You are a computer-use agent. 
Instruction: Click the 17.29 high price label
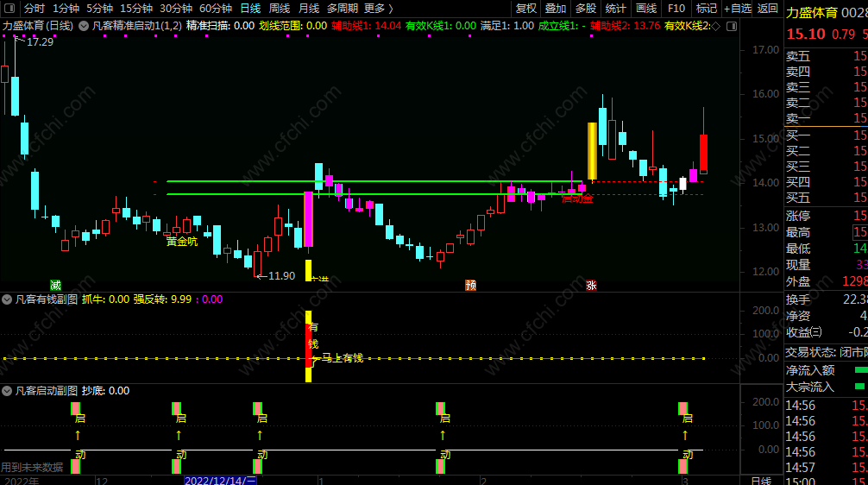click(40, 42)
